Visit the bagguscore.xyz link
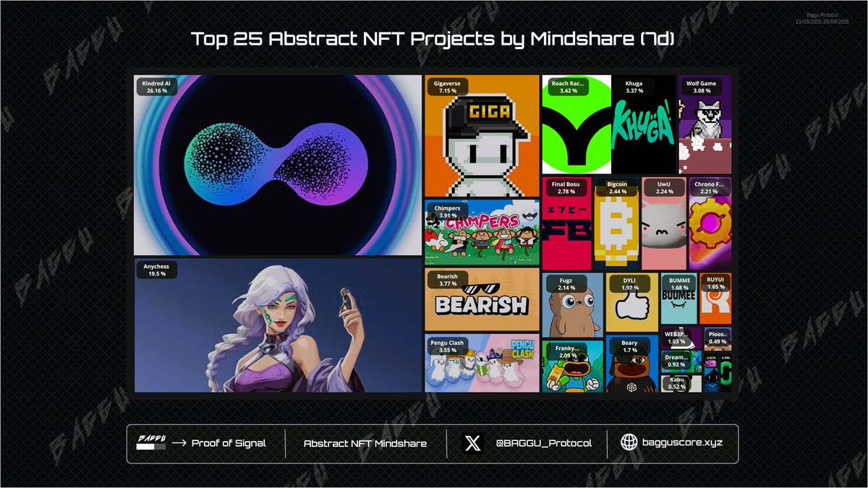The width and height of the screenshot is (868, 488). [684, 443]
